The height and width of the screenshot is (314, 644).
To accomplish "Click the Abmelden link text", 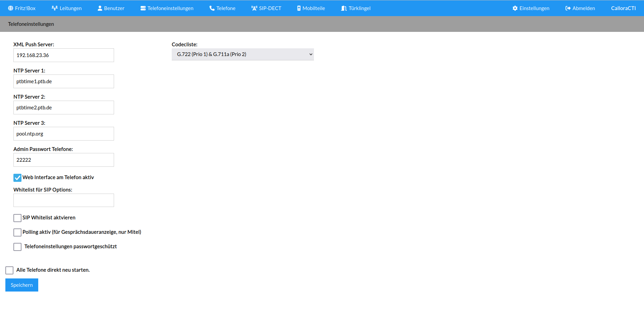I will click(x=584, y=8).
